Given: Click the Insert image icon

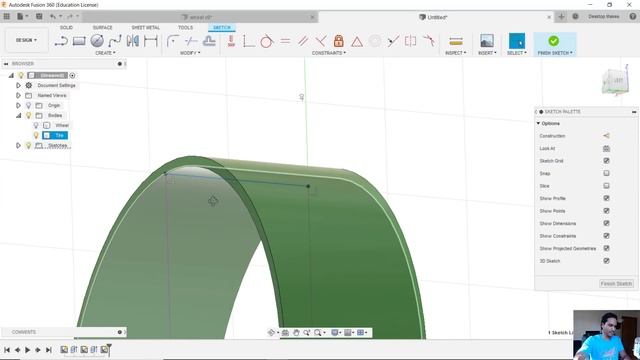Looking at the screenshot, I should tap(487, 41).
